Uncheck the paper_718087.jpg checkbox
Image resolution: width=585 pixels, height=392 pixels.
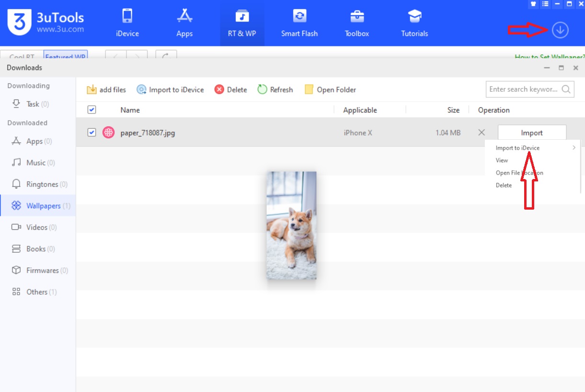tap(92, 133)
